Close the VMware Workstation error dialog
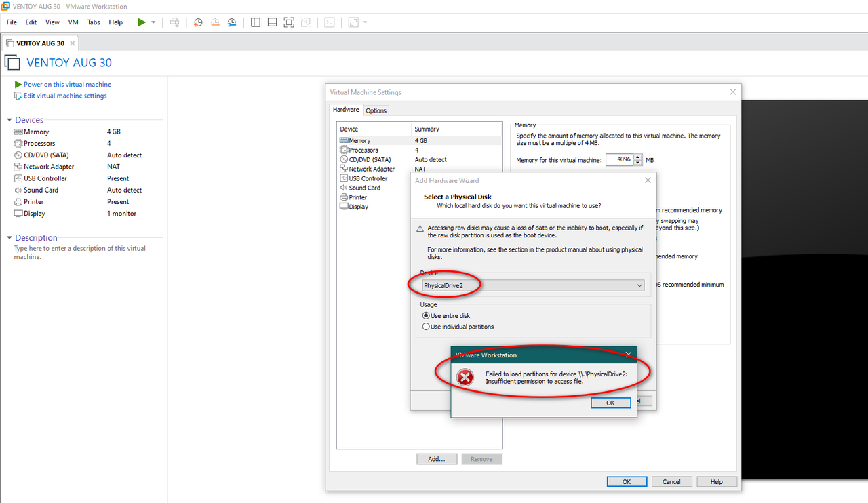 pos(629,354)
